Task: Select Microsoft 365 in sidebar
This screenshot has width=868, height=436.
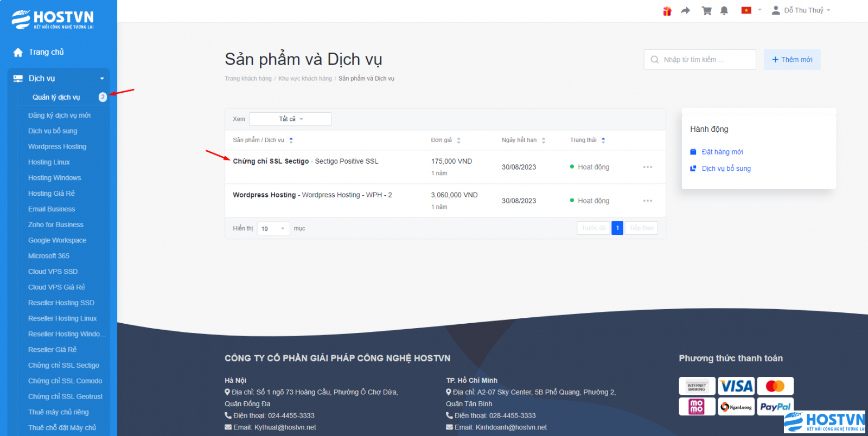Action: pyautogui.click(x=49, y=256)
